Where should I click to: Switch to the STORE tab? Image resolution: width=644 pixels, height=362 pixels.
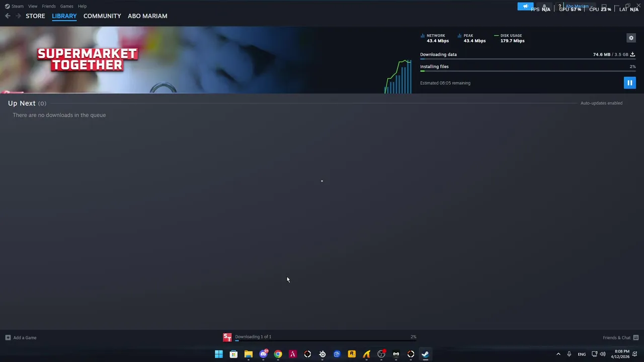click(35, 16)
